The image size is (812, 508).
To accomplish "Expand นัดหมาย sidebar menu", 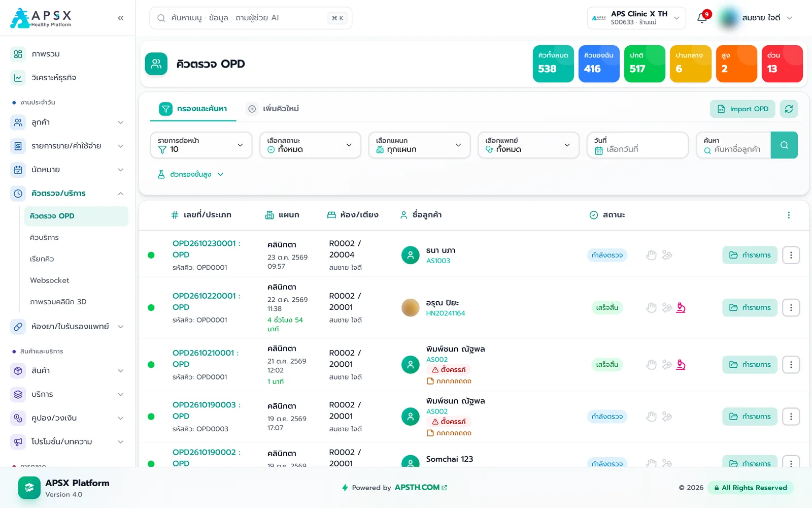I will pos(68,170).
